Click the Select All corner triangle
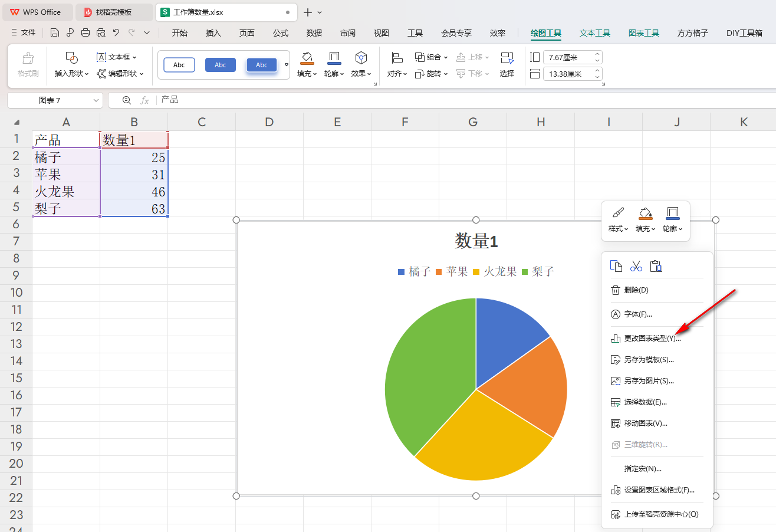Viewport: 776px width, 532px height. point(17,122)
